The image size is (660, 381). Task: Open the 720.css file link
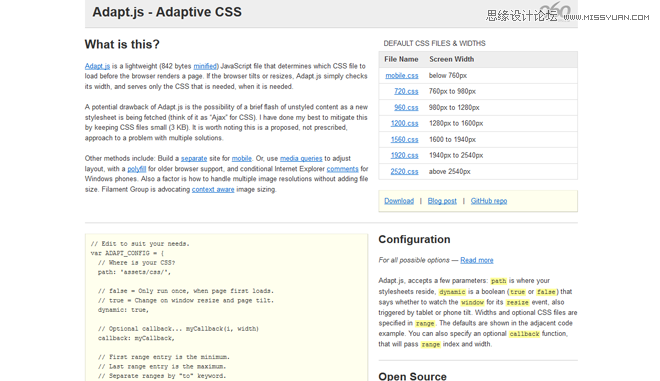click(406, 91)
